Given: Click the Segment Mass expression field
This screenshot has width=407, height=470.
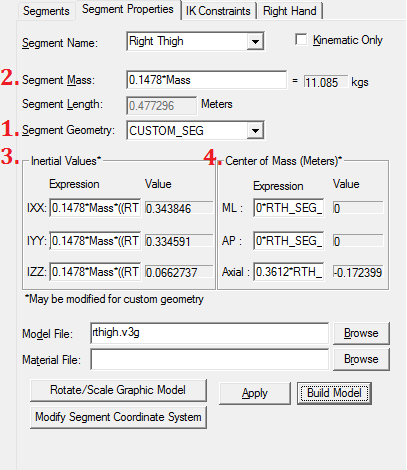Looking at the screenshot, I should point(206,80).
